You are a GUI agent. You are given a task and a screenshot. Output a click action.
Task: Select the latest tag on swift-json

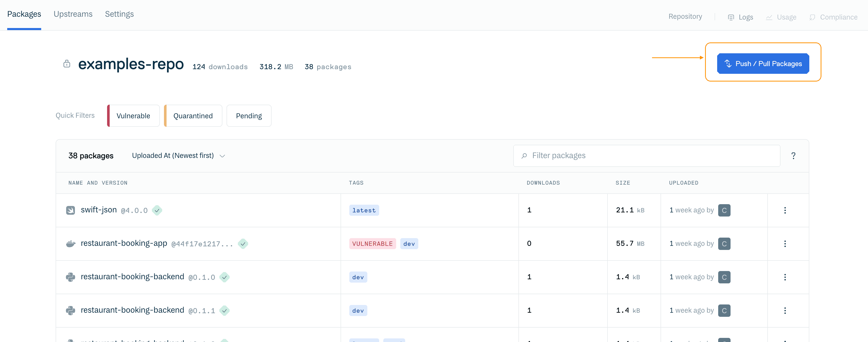click(x=364, y=210)
